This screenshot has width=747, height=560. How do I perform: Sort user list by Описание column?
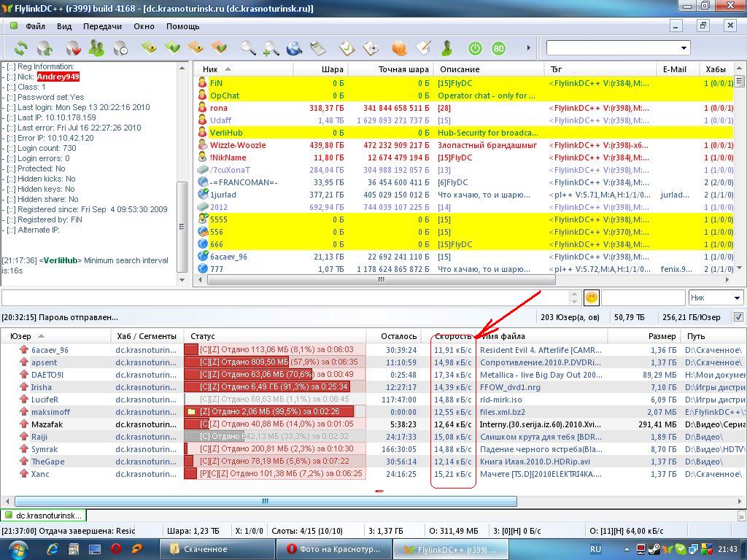coord(488,69)
